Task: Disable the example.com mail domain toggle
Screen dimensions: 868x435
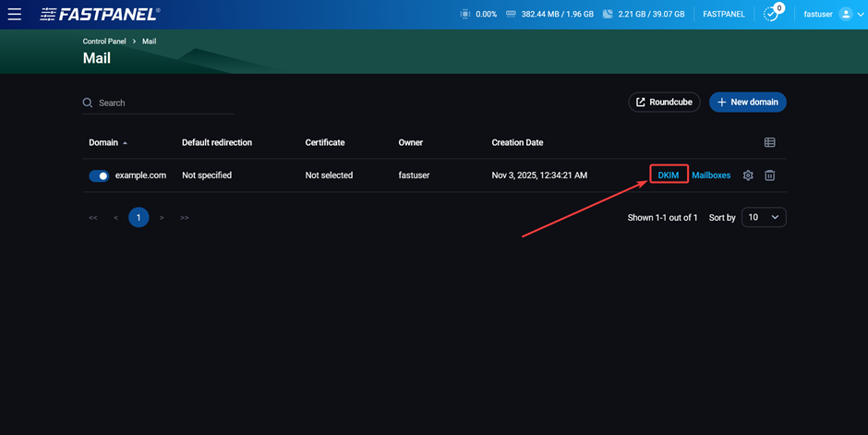Action: click(x=99, y=175)
